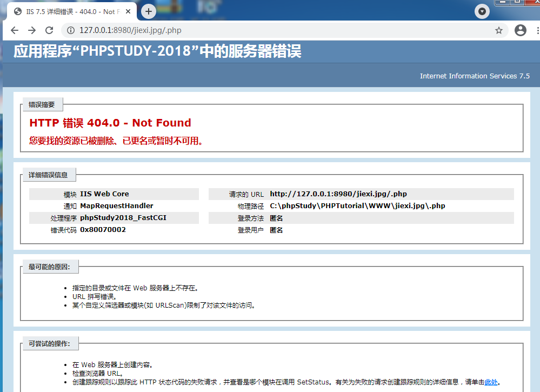Select the IIS 7.5 详细错误 tab
The image size is (540, 392).
72,12
